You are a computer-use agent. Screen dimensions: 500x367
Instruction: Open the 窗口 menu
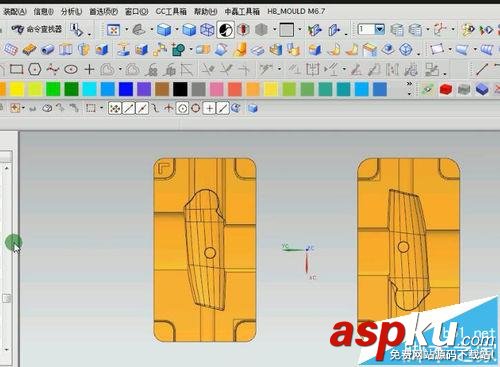click(136, 11)
